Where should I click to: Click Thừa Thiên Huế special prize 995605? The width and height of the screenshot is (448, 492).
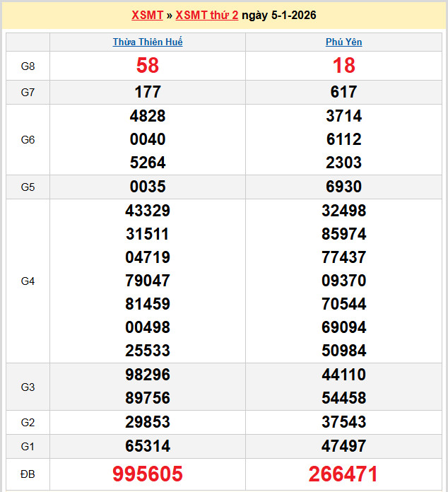148,474
